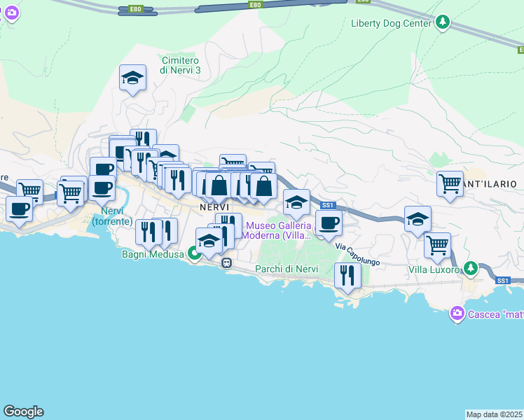The width and height of the screenshot is (524, 420).
Task: Click the Villa Luxoro green tree icon
Action: 471,269
